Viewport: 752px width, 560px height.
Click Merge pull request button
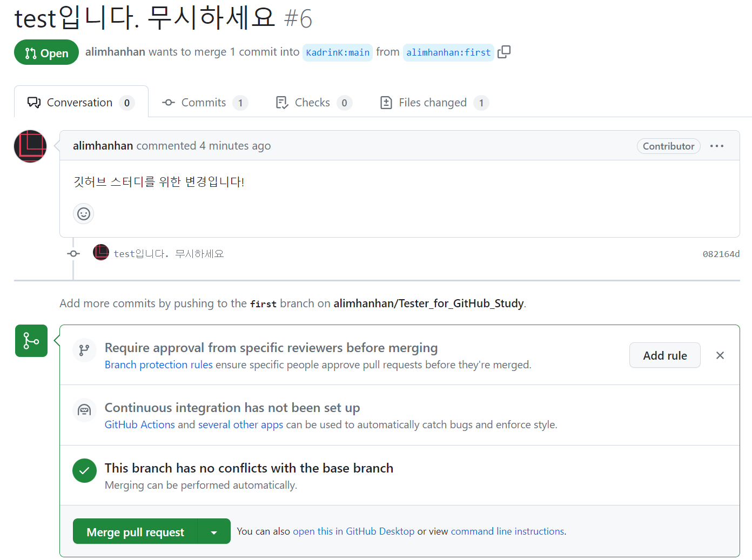pyautogui.click(x=136, y=531)
